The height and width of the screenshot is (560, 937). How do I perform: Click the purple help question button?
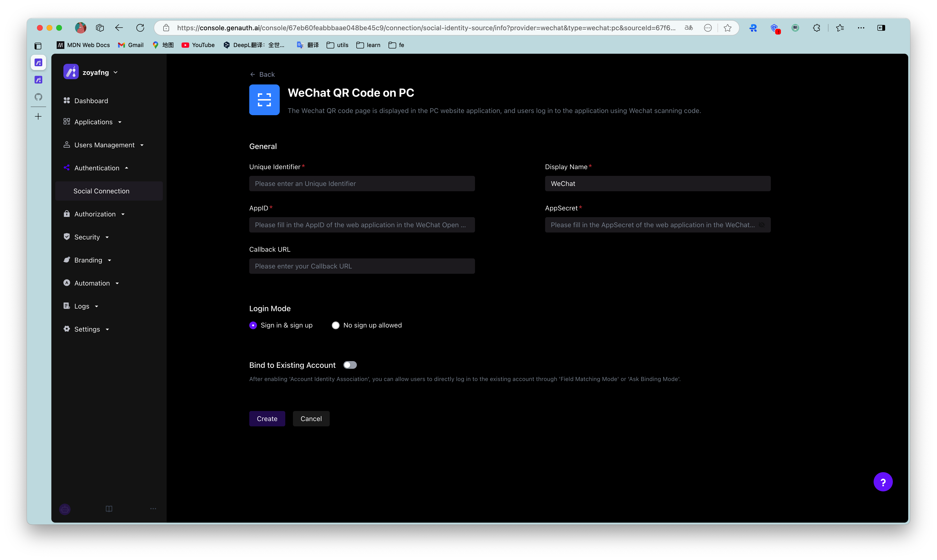pos(883,482)
